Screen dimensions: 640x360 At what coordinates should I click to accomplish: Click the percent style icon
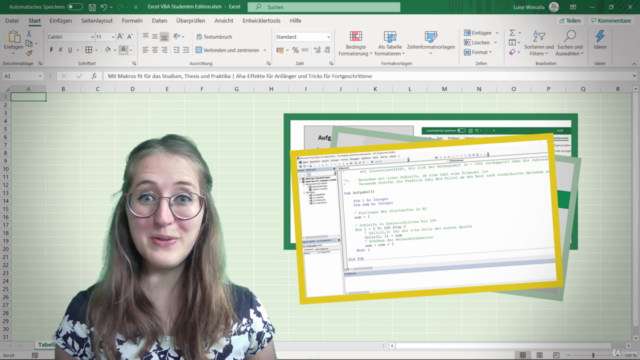[x=295, y=50]
